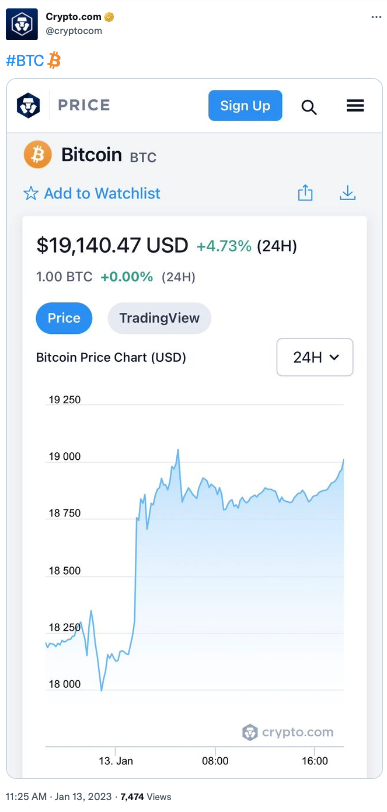This screenshot has height=812, width=387.
Task: Click the search magnifier icon
Action: tap(309, 107)
